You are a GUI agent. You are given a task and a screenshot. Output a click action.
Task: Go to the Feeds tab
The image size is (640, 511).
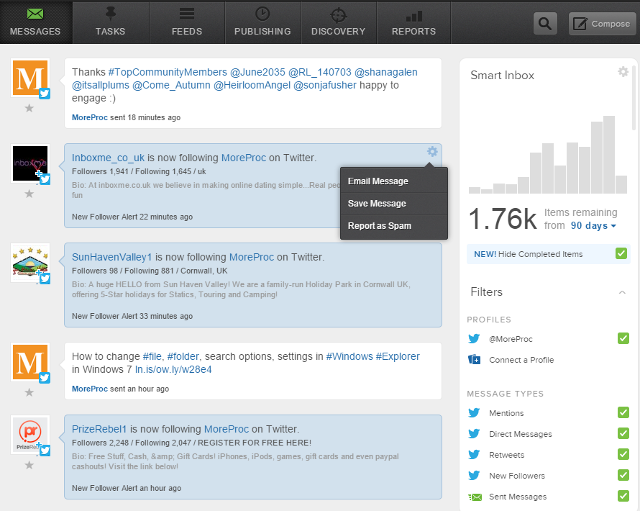click(187, 22)
